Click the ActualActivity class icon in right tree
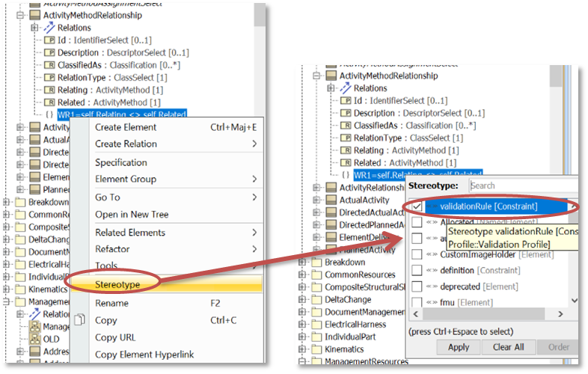 [331, 200]
